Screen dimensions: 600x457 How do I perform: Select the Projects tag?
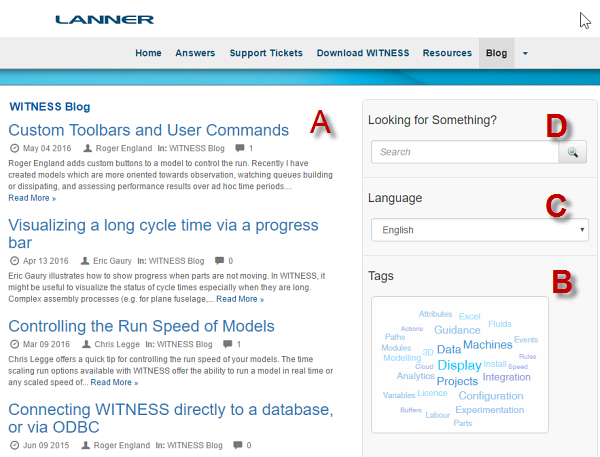point(457,381)
